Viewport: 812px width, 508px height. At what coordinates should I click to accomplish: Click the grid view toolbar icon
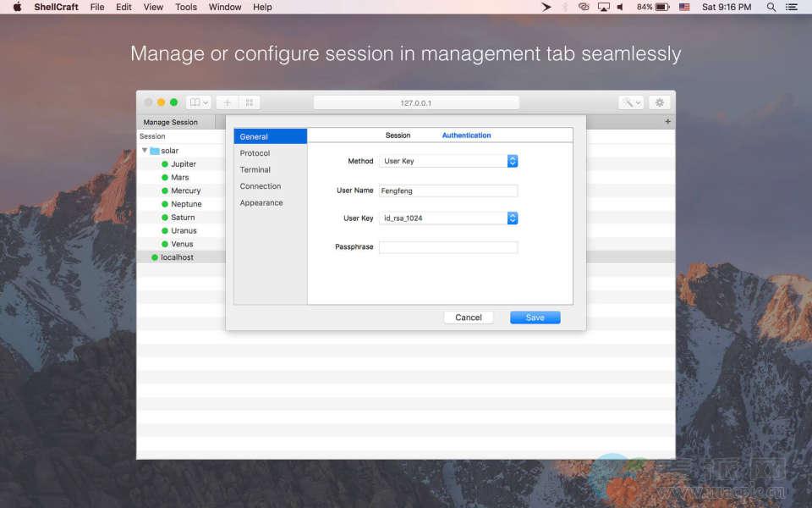pyautogui.click(x=250, y=102)
